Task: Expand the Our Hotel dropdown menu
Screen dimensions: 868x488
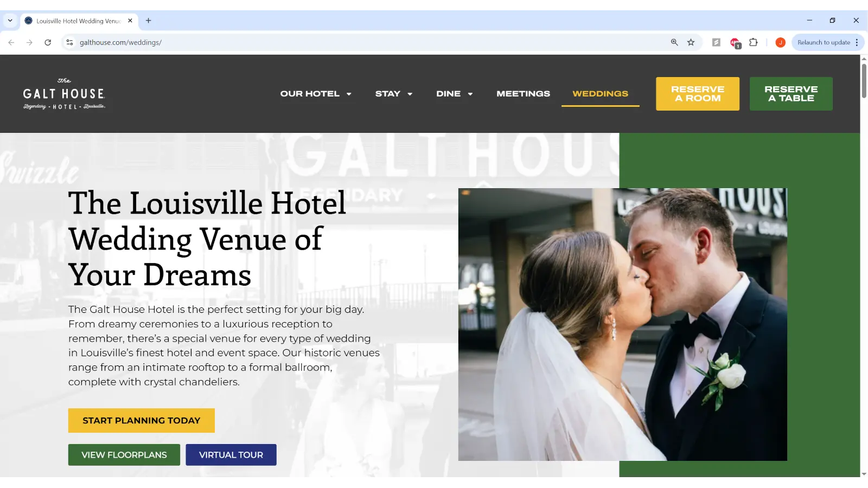Action: [x=316, y=94]
